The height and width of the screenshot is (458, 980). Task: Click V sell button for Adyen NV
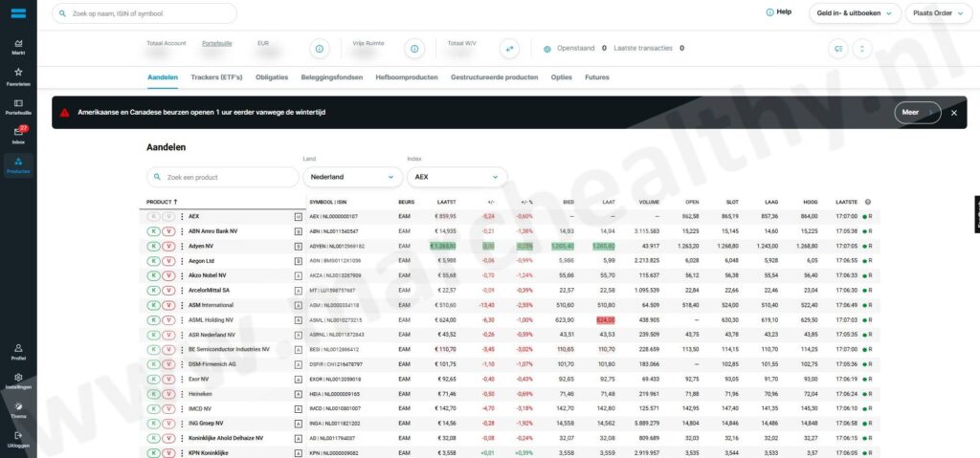(x=168, y=246)
